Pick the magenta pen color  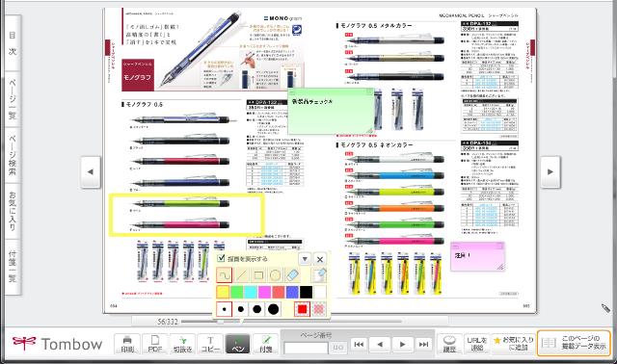click(264, 292)
